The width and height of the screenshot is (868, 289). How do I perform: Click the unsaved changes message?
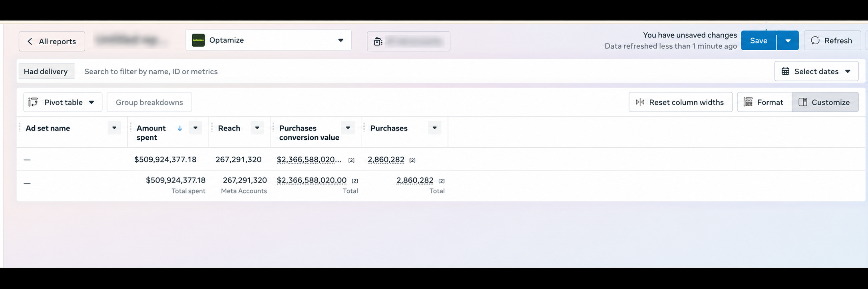[690, 35]
